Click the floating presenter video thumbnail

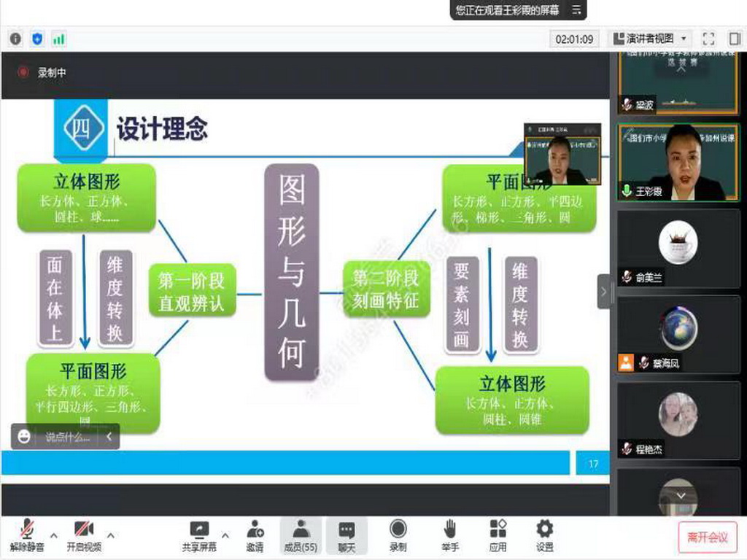(562, 155)
